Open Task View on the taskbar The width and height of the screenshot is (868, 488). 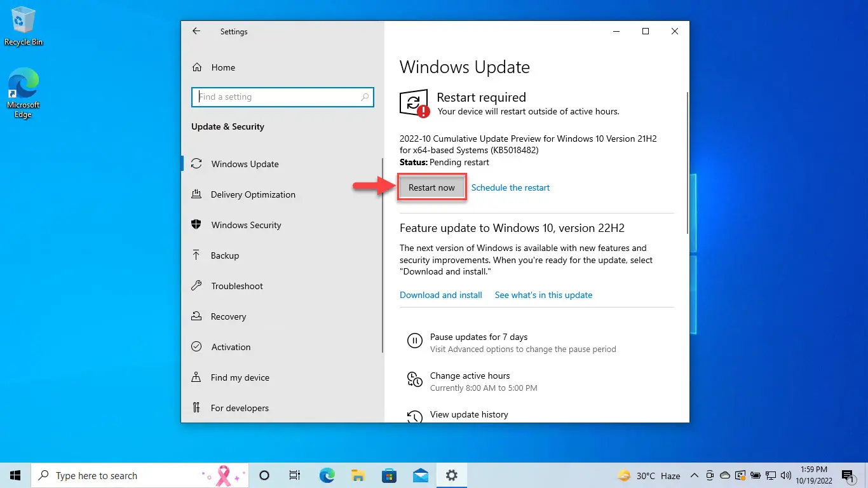point(295,475)
